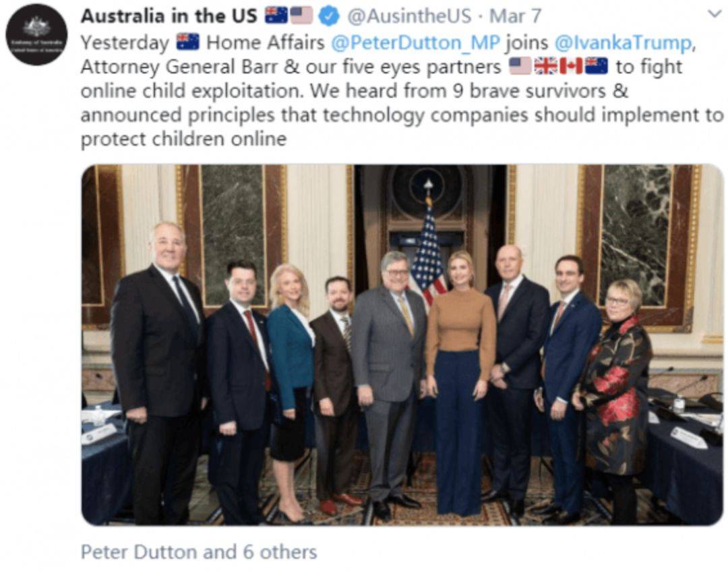This screenshot has width=728, height=574.
Task: Click the US flag emoji beside account name
Action: click(x=302, y=16)
